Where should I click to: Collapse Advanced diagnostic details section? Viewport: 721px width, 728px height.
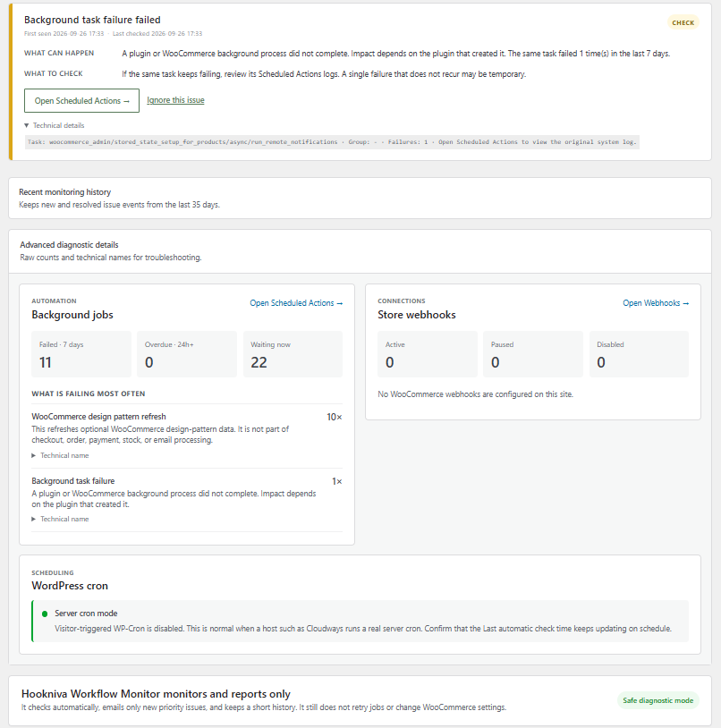click(x=360, y=250)
